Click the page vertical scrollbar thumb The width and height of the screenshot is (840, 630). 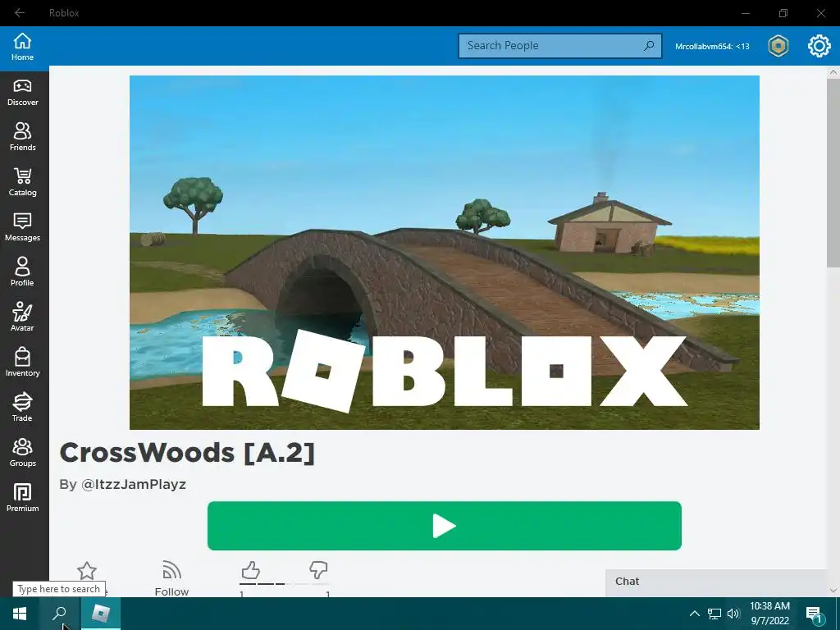coord(833,172)
